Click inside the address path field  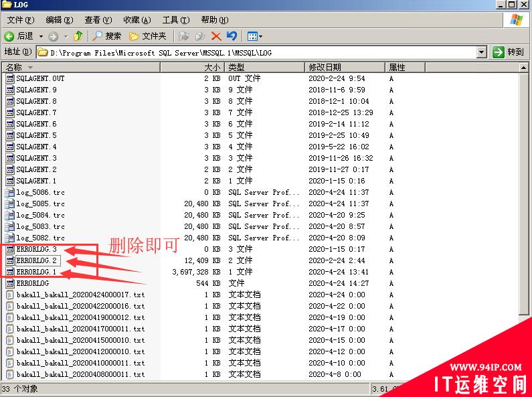click(256, 53)
